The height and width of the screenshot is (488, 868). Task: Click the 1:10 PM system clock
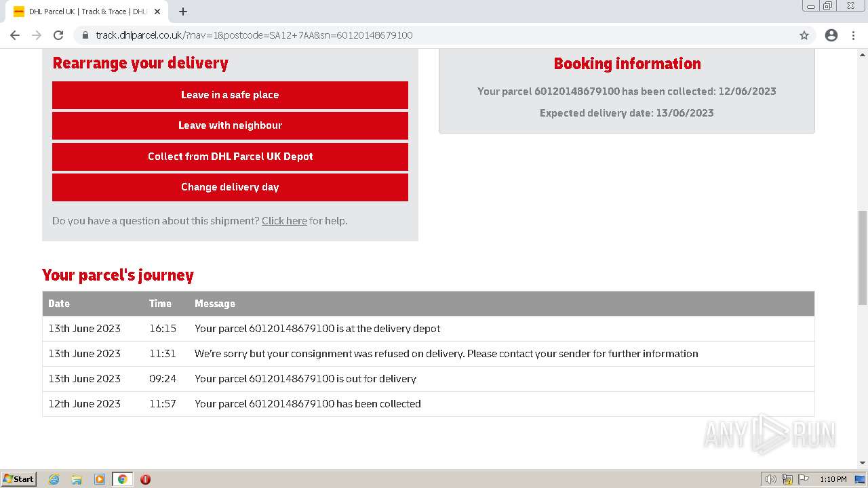[x=833, y=479]
